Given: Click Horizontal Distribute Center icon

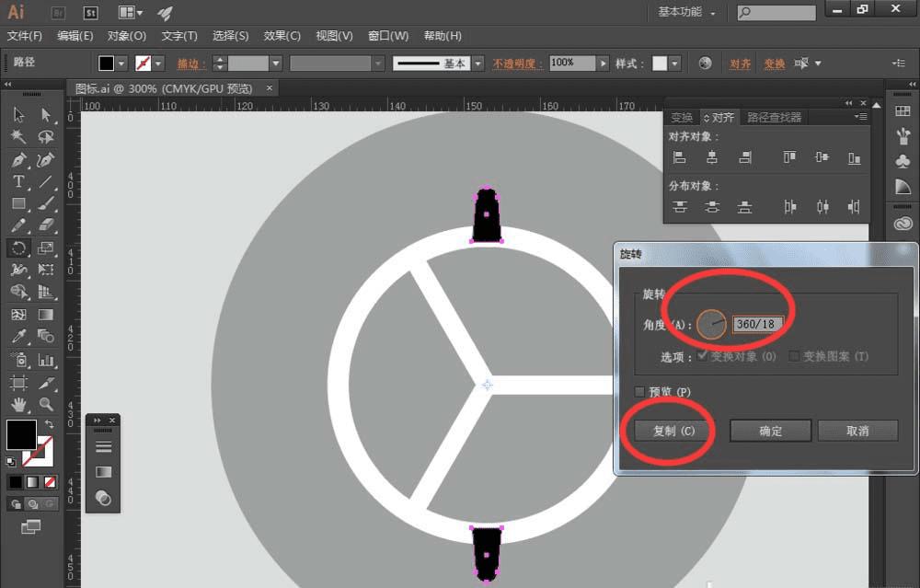Looking at the screenshot, I should [x=822, y=206].
